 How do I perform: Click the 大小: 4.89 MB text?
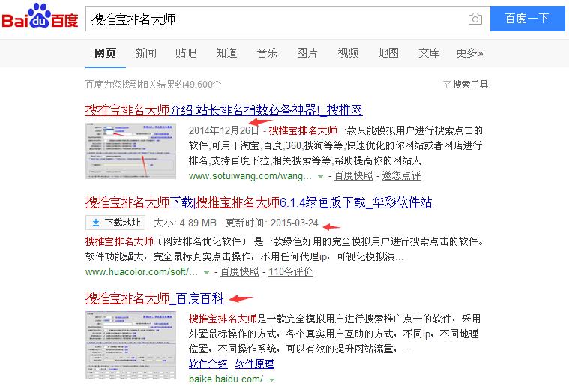pyautogui.click(x=185, y=223)
